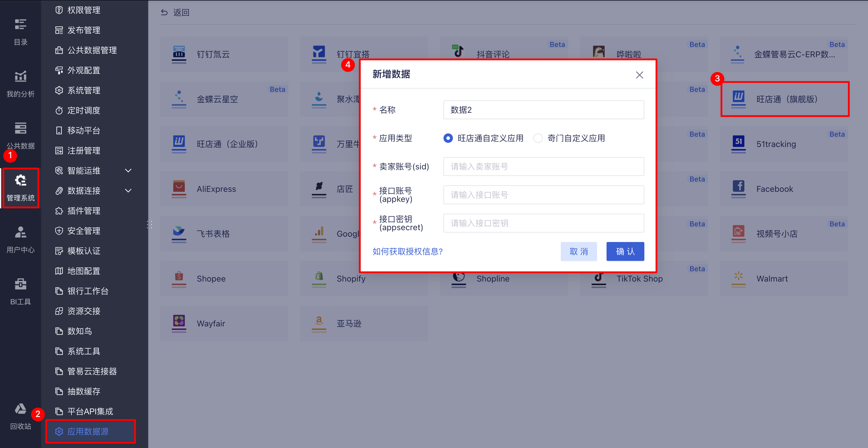Open 应用数据源 menu item

point(88,431)
